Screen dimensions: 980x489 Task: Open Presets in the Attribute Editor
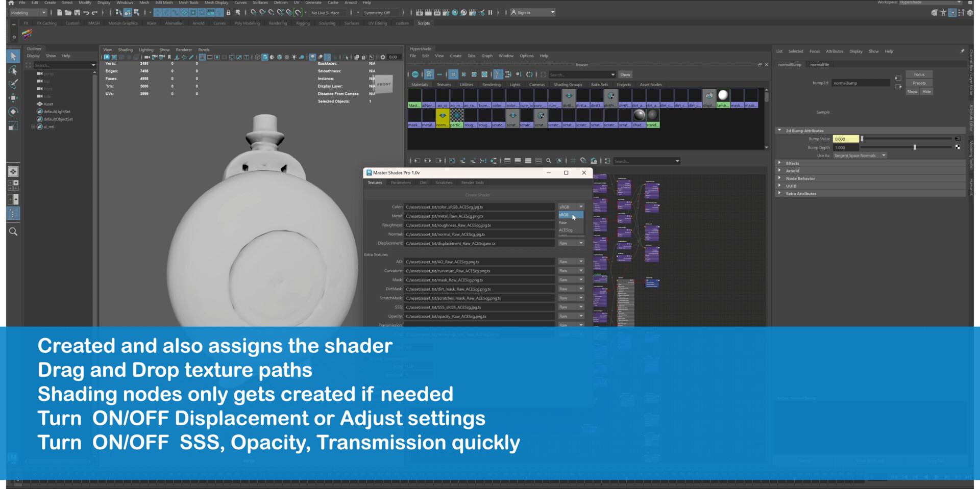tap(919, 83)
